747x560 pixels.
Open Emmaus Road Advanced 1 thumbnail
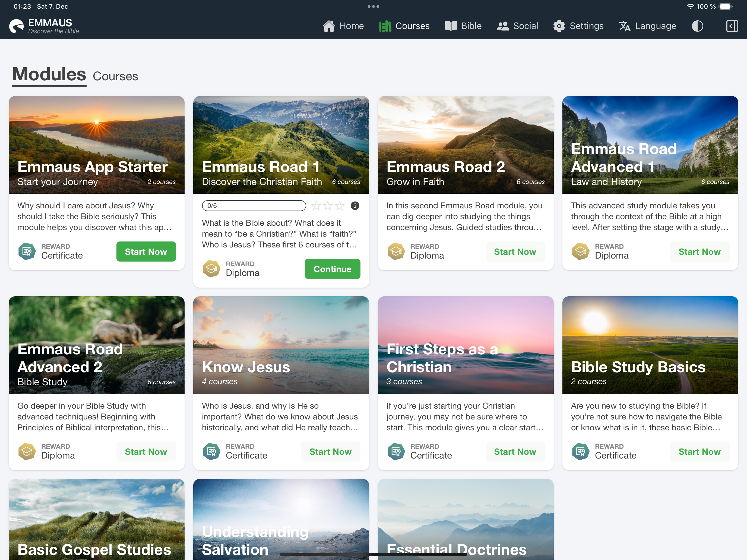650,145
